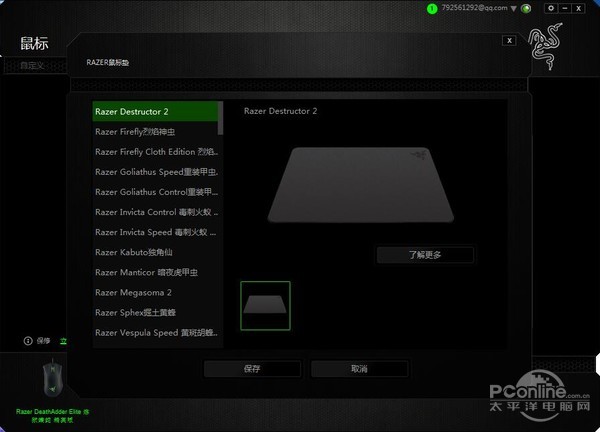Viewport: 600px width, 432px height.
Task: Click the Razer snake logo
Action: pyautogui.click(x=545, y=46)
